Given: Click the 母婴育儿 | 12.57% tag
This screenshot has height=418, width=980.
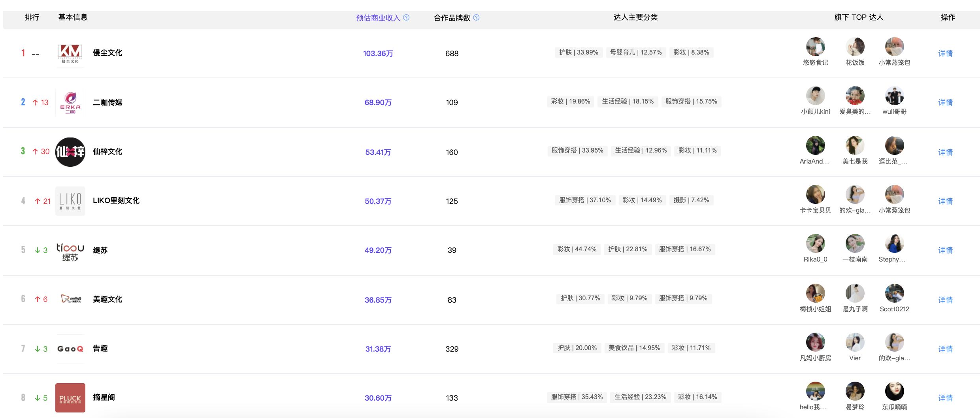Looking at the screenshot, I should click(x=636, y=52).
